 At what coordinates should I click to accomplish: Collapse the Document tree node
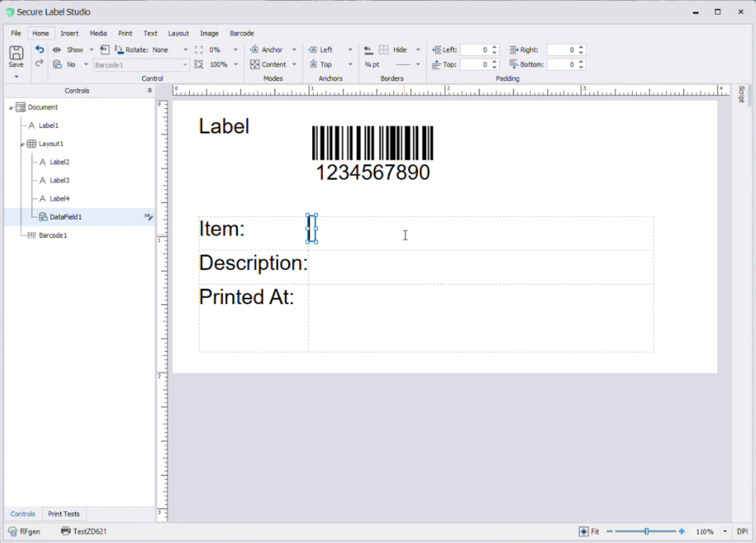point(11,108)
